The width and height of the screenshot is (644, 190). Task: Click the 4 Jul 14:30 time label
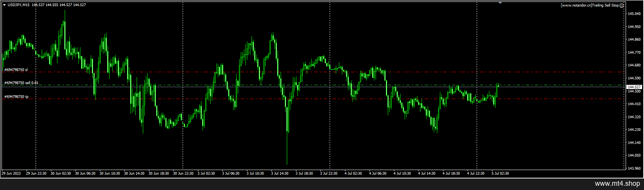point(427,173)
